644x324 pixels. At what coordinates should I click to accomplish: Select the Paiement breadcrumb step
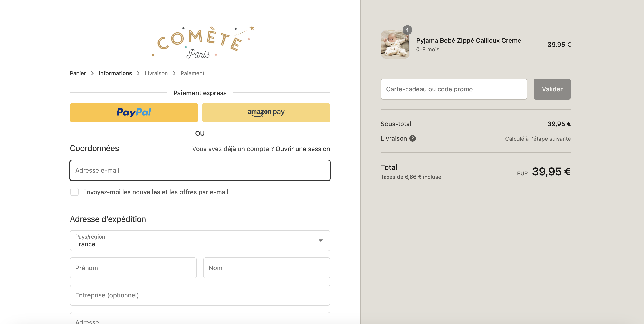click(x=193, y=73)
